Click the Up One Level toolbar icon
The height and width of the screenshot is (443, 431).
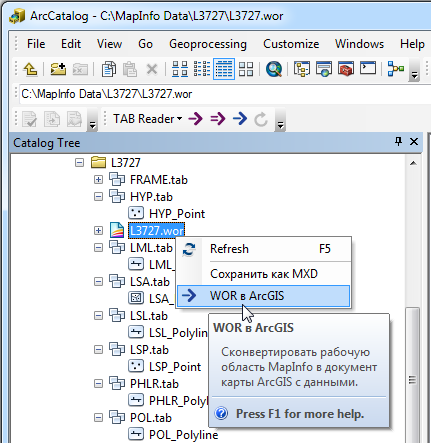tap(30, 69)
